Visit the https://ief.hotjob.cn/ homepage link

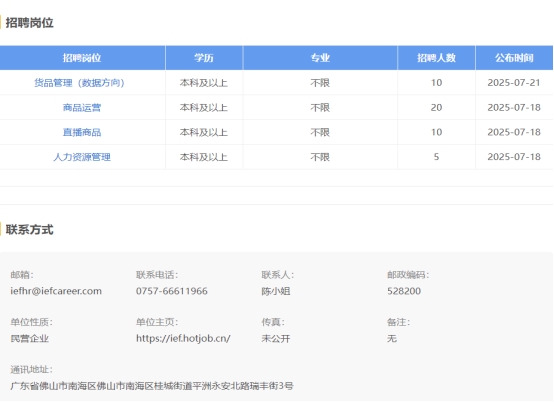click(183, 338)
